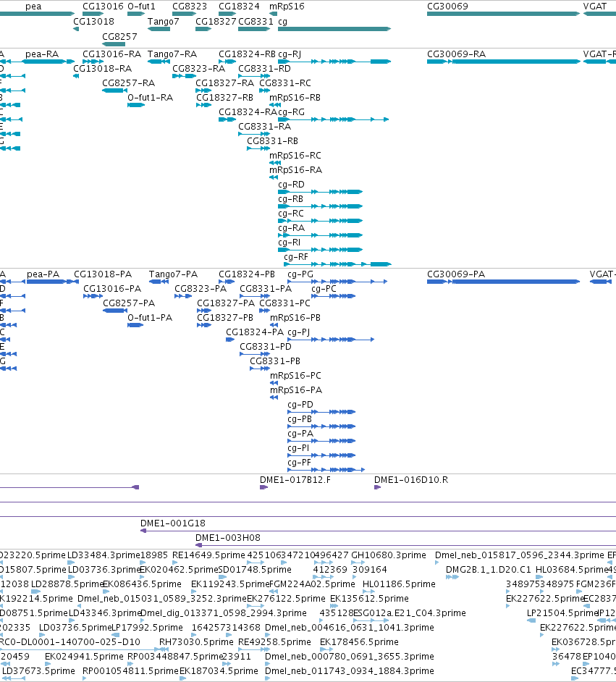Select the cg-RD transcript
Image resolution: width=616 pixels, height=682 pixels.
(321, 192)
